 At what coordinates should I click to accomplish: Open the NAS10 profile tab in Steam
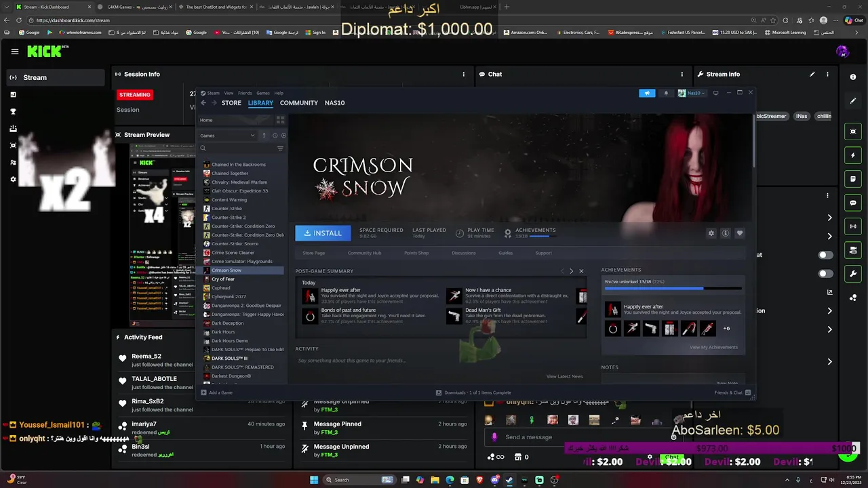coord(334,103)
